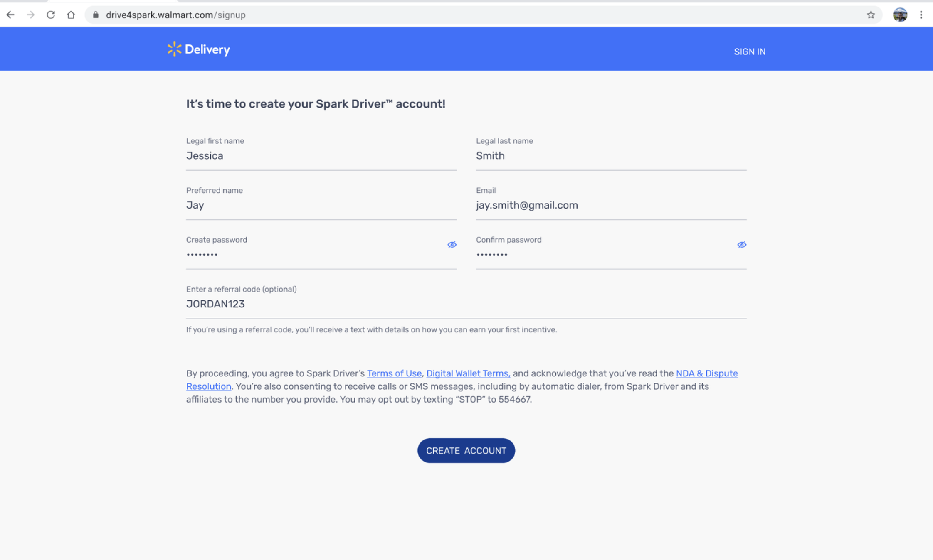This screenshot has height=560, width=933.
Task: Open Chrome three-dot menu
Action: (x=921, y=15)
